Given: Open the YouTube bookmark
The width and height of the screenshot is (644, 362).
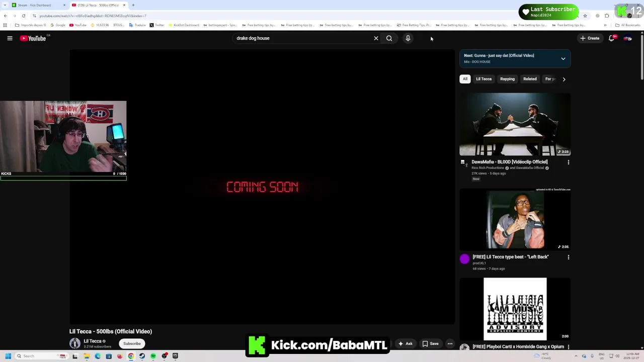Looking at the screenshot, I should click(x=78, y=25).
